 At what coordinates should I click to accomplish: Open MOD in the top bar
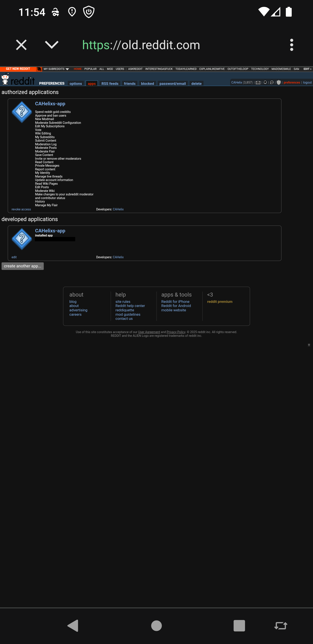(110, 69)
